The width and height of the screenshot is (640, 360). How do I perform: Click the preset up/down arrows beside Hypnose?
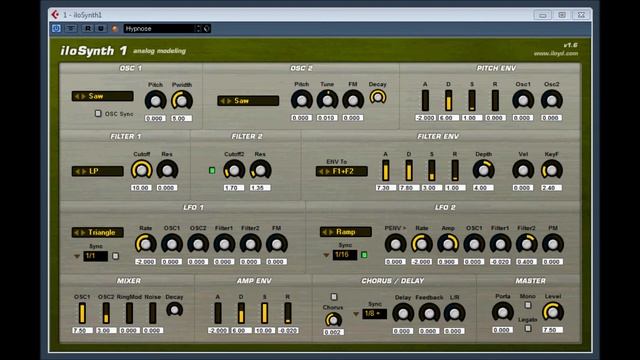pyautogui.click(x=198, y=29)
